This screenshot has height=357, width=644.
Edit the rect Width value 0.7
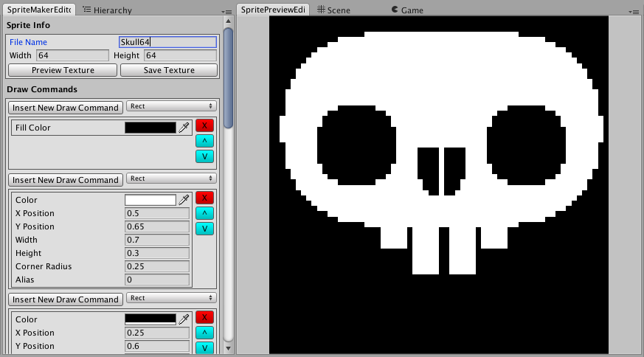[x=157, y=240]
